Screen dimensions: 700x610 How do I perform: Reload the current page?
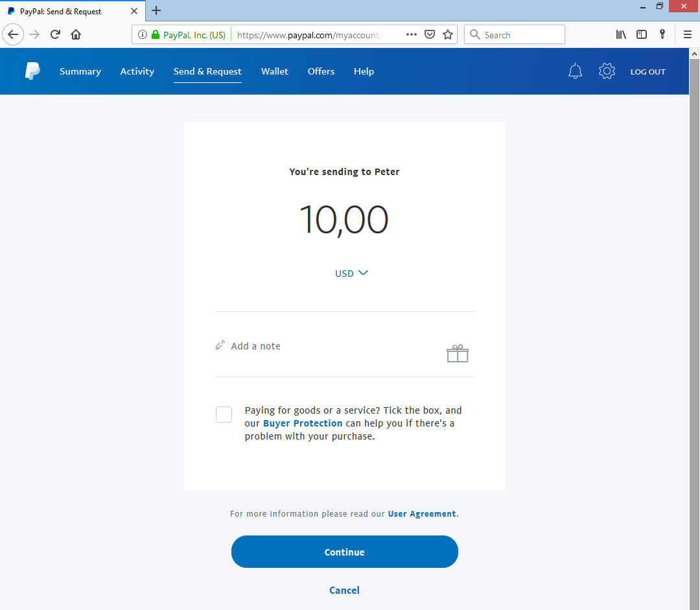[55, 34]
